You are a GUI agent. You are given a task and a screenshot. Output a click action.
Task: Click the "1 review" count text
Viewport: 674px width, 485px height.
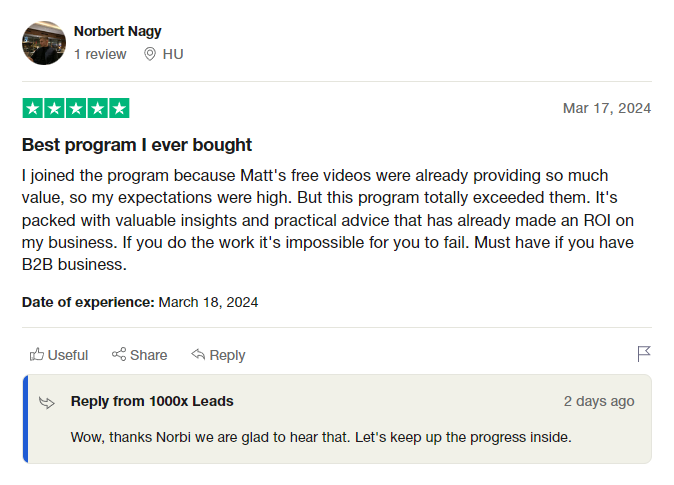[x=100, y=54]
